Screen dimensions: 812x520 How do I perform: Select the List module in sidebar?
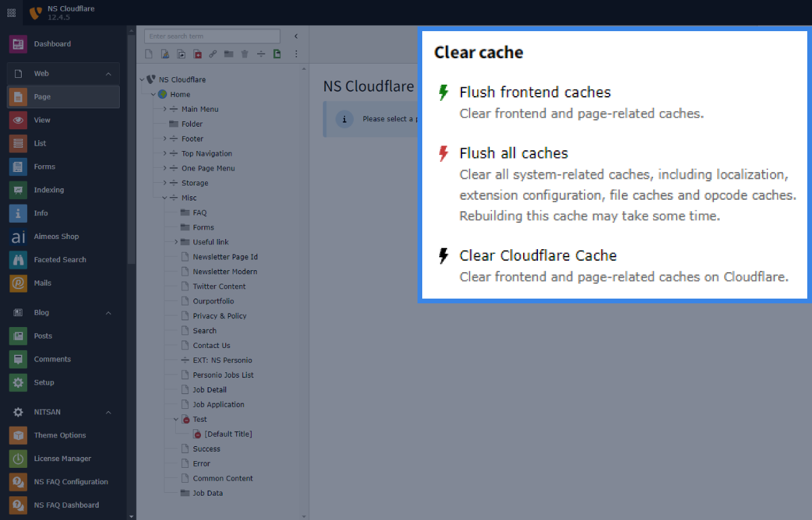tap(40, 144)
